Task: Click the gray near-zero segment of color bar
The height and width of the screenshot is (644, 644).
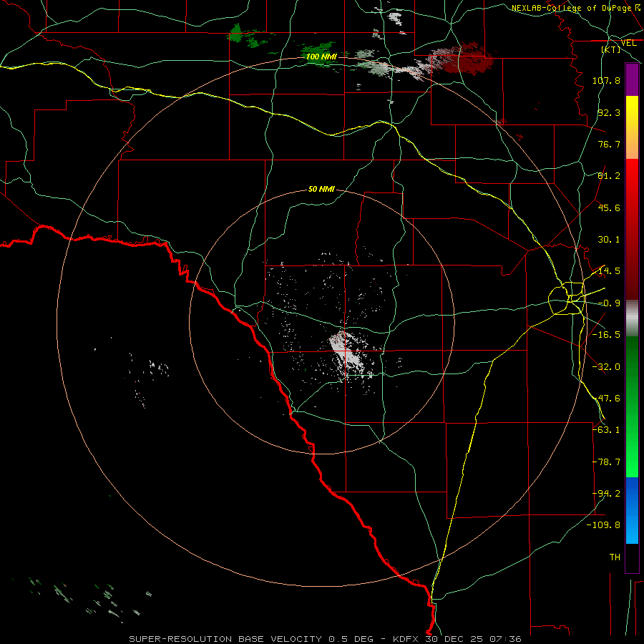Action: pyautogui.click(x=632, y=318)
